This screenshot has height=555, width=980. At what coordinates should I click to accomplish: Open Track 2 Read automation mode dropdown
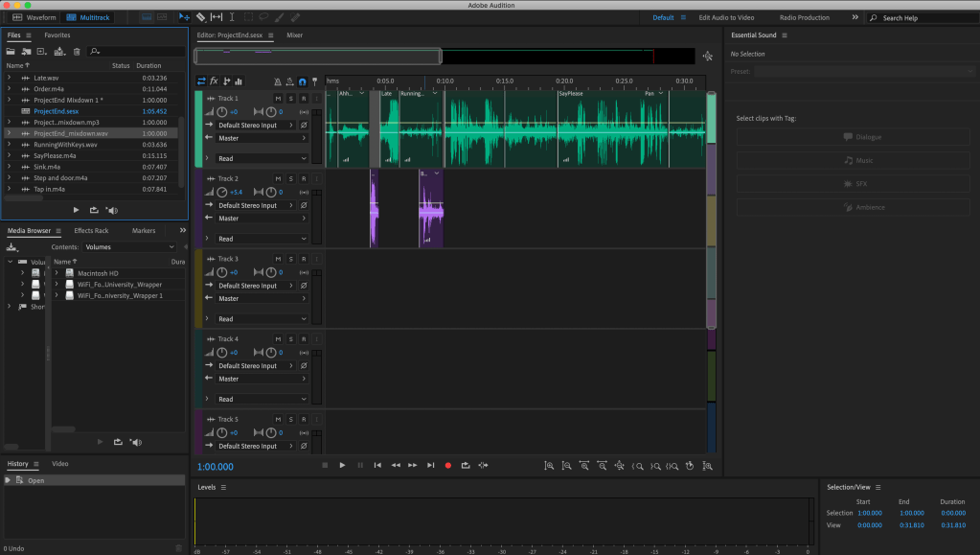262,239
